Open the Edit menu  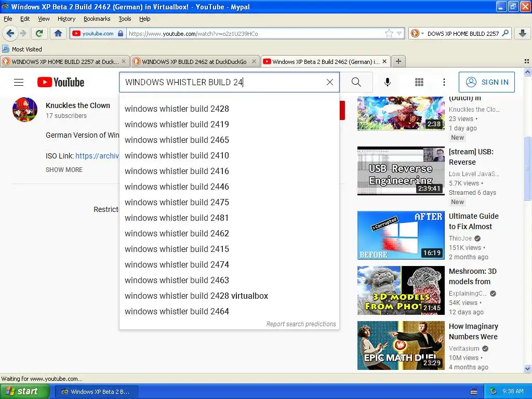(x=25, y=19)
